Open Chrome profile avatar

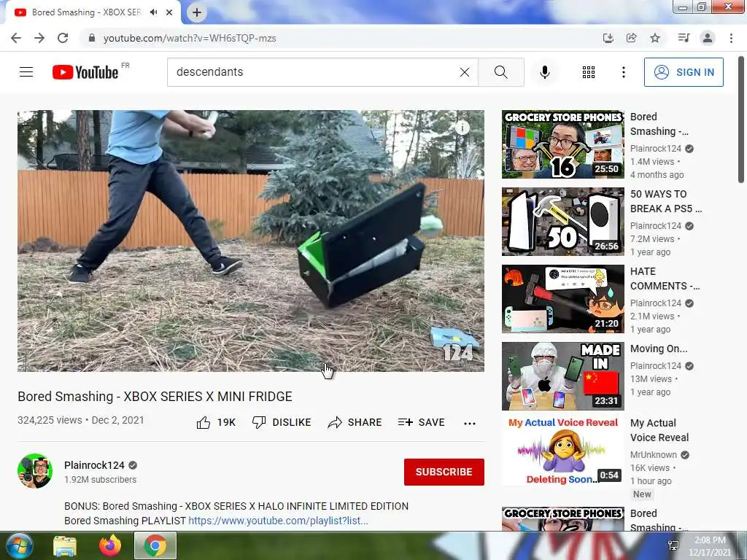(708, 38)
